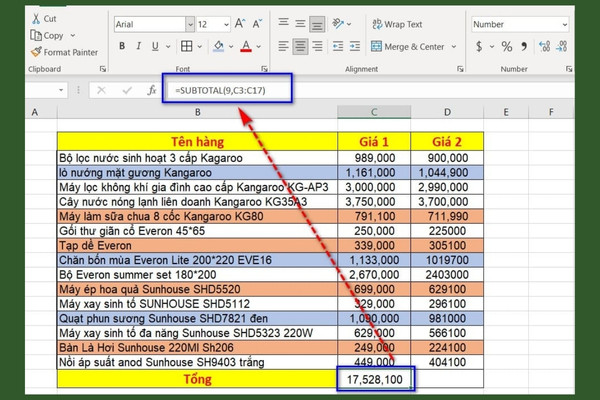Open the dollar format dropdown arrow
This screenshot has width=600, height=400.
tap(492, 47)
